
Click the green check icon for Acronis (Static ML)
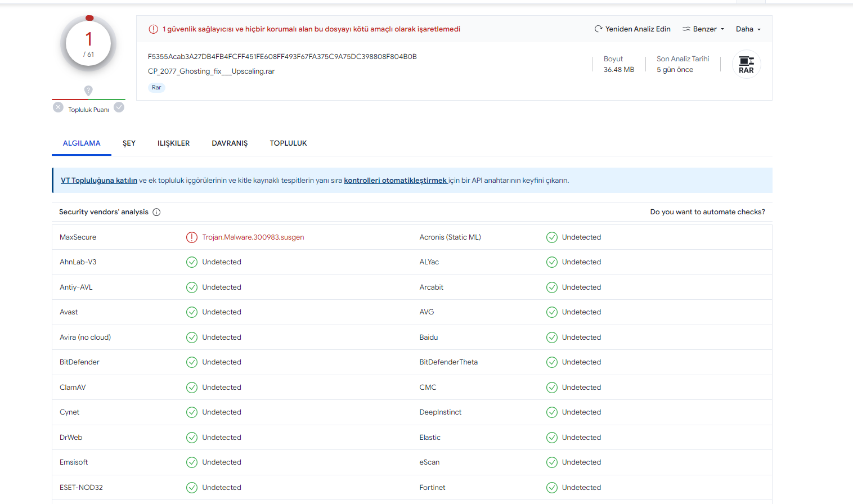551,237
